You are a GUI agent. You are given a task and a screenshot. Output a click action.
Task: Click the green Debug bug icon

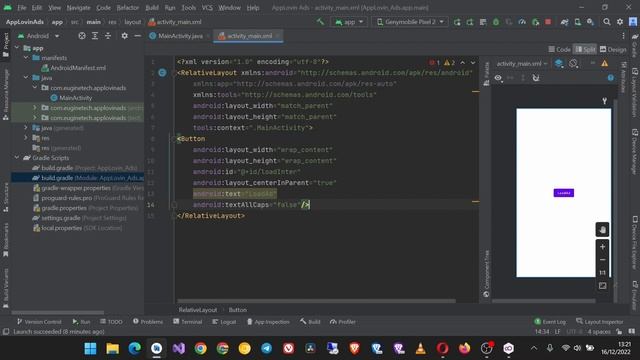point(496,22)
